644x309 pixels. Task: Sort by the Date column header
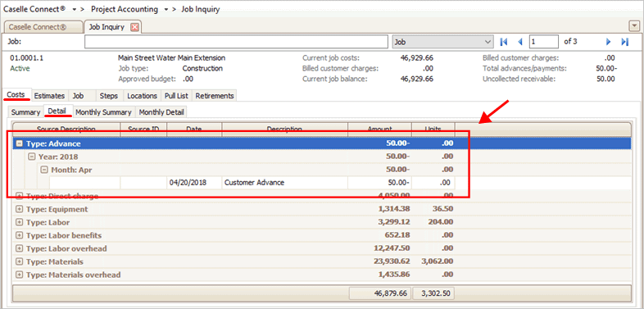194,129
